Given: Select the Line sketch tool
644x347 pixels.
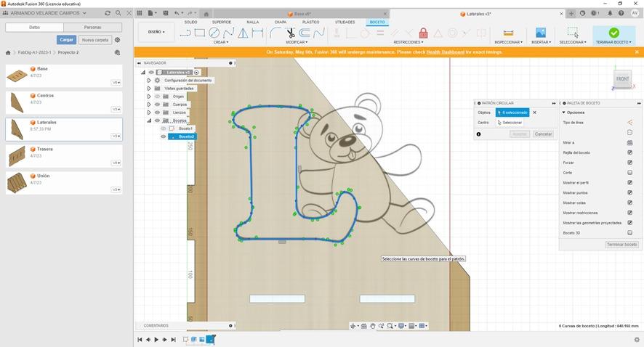Looking at the screenshot, I should coord(185,33).
